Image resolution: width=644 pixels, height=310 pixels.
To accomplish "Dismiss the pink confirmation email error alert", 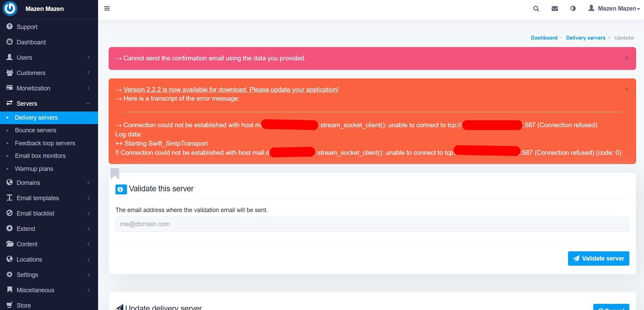I will tap(626, 58).
